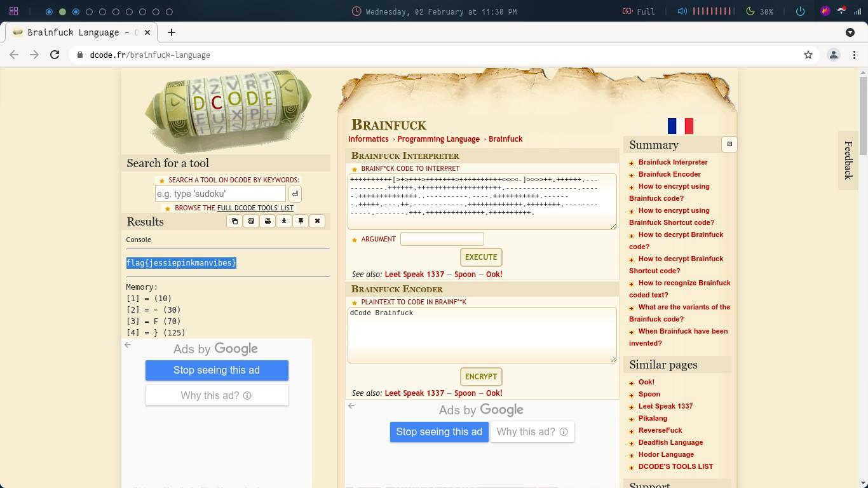Bookmark this page with the star icon

[x=808, y=55]
